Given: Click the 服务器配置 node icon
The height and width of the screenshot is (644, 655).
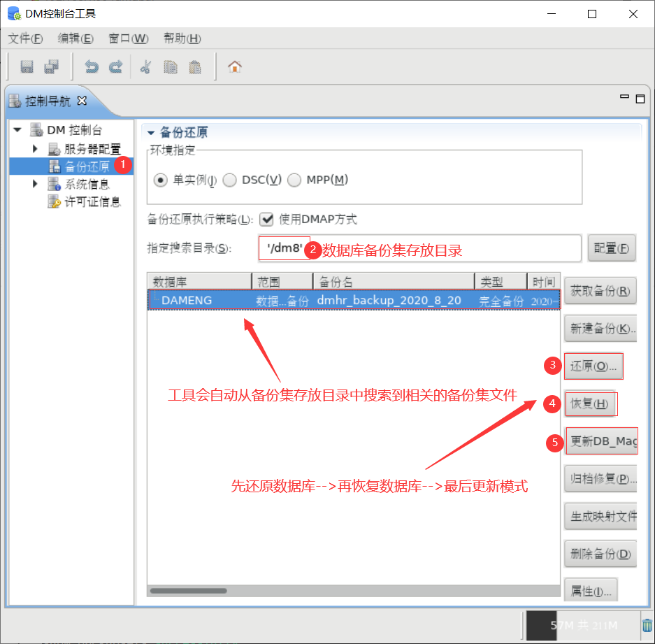Looking at the screenshot, I should point(55,149).
